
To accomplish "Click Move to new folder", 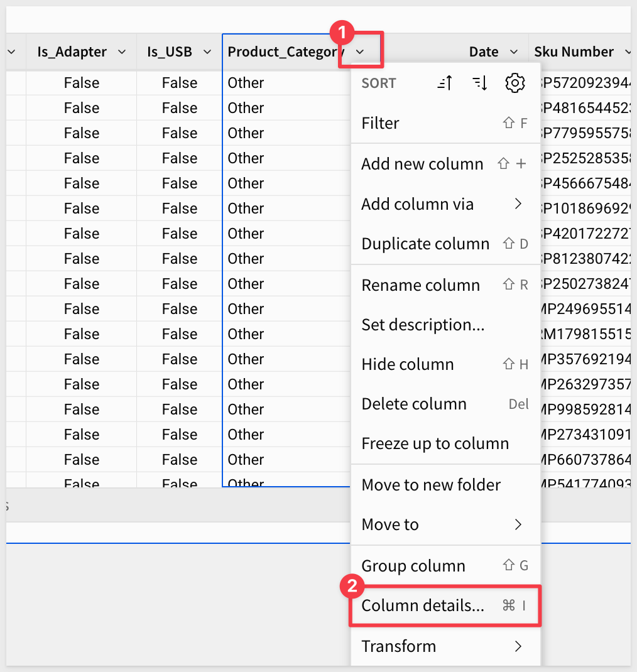I will 431,485.
